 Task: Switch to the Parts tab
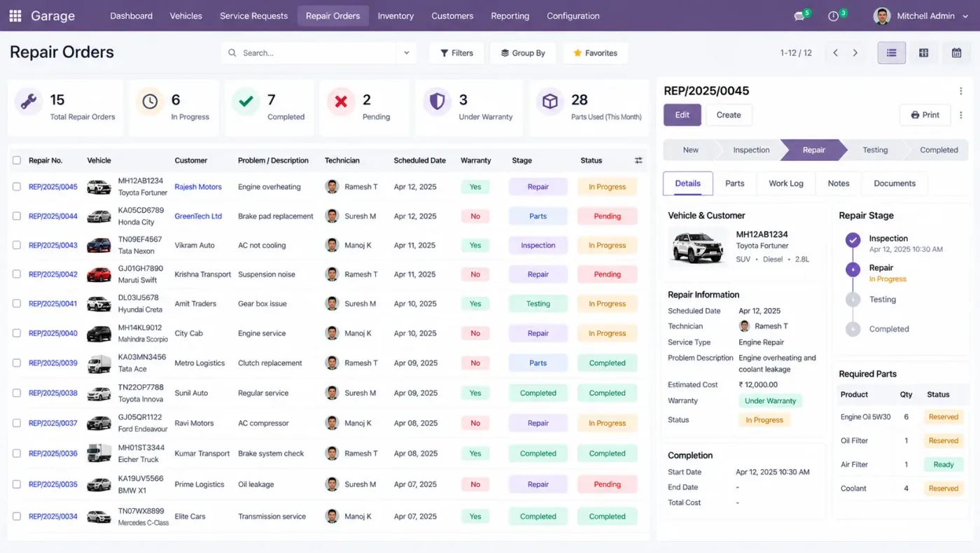coord(735,183)
